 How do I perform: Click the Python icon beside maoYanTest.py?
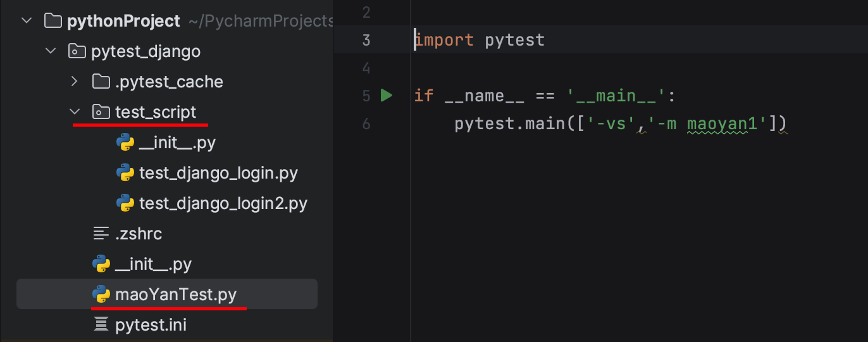(101, 294)
